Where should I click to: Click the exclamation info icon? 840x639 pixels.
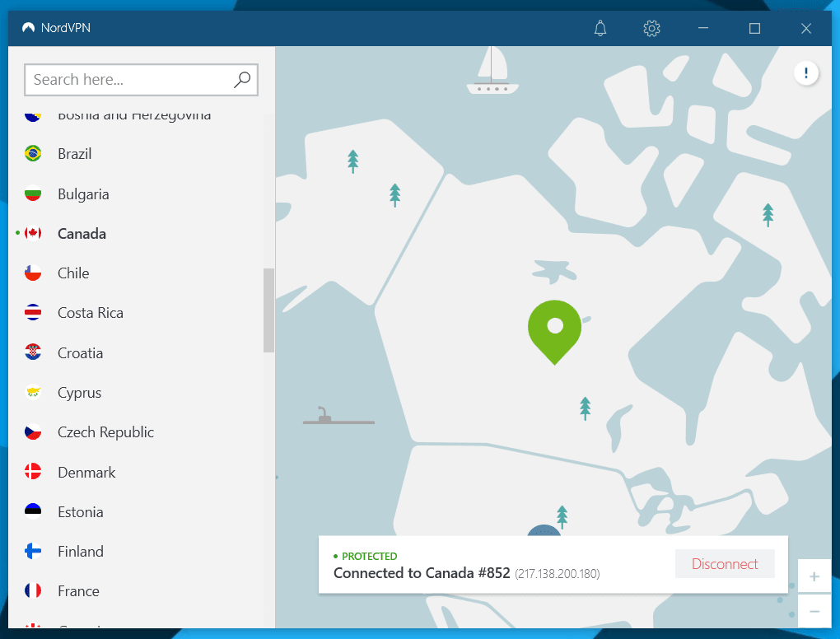point(805,72)
